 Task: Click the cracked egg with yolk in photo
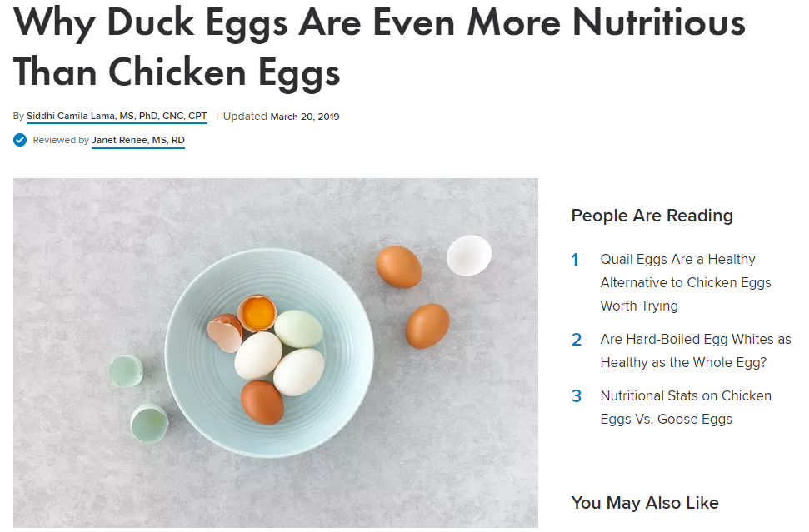pos(257,313)
